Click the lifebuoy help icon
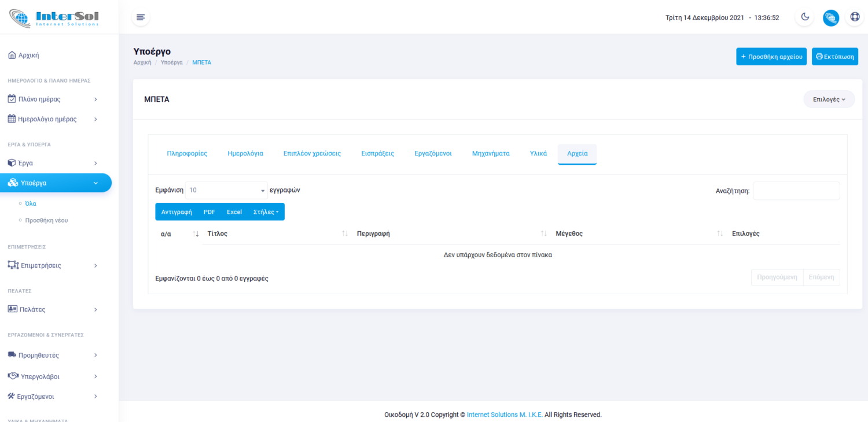This screenshot has height=422, width=868. [x=855, y=17]
